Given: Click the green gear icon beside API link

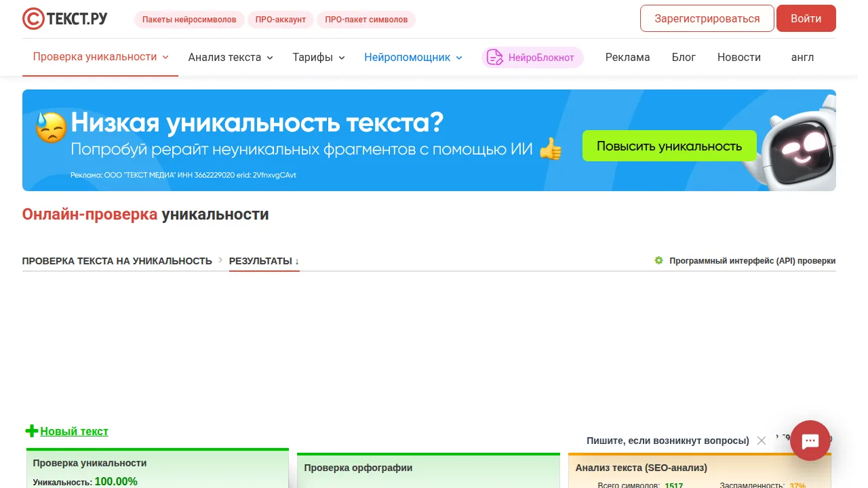Looking at the screenshot, I should [x=658, y=260].
